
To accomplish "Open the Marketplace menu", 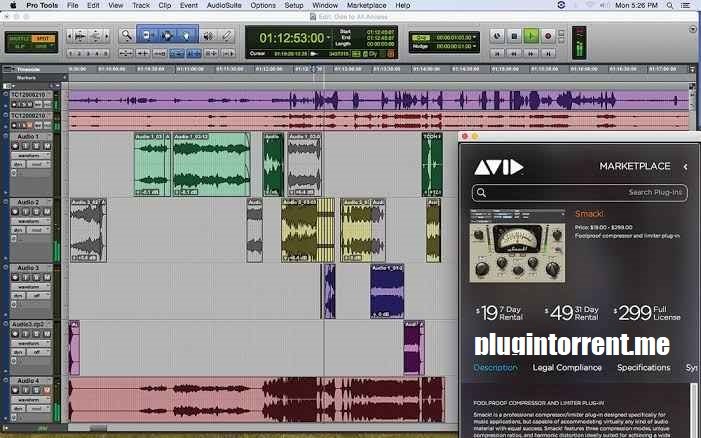I will [367, 5].
